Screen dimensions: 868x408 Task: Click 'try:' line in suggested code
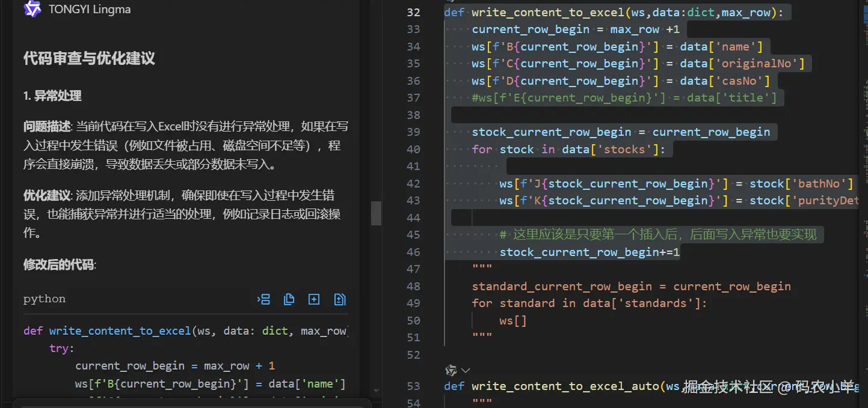[62, 349]
